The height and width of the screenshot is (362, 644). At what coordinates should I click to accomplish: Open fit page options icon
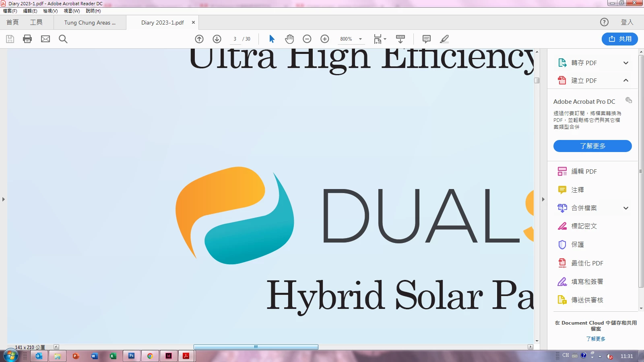point(380,39)
